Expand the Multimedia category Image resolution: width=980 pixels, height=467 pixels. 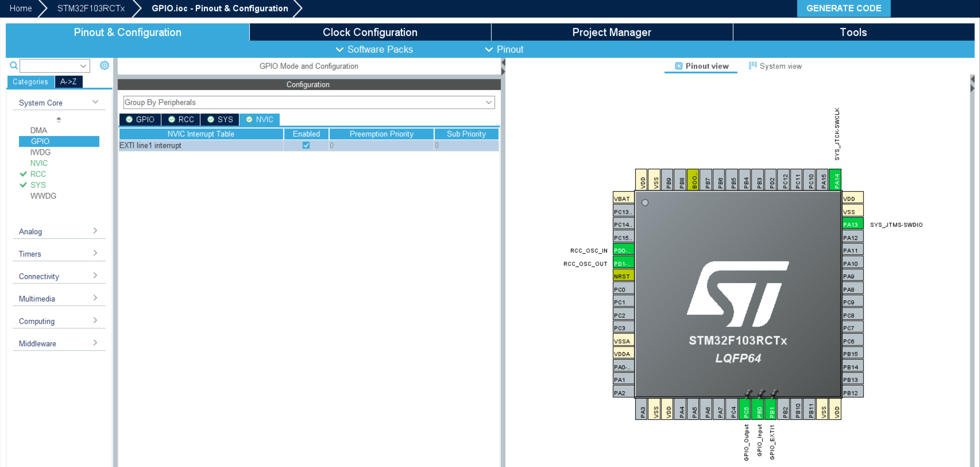point(95,298)
